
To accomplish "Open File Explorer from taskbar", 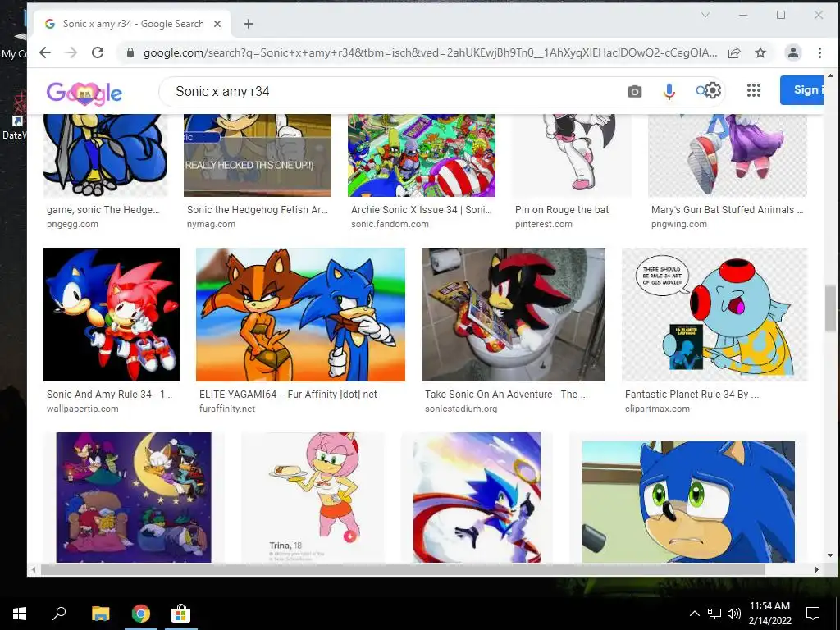I will (100, 614).
